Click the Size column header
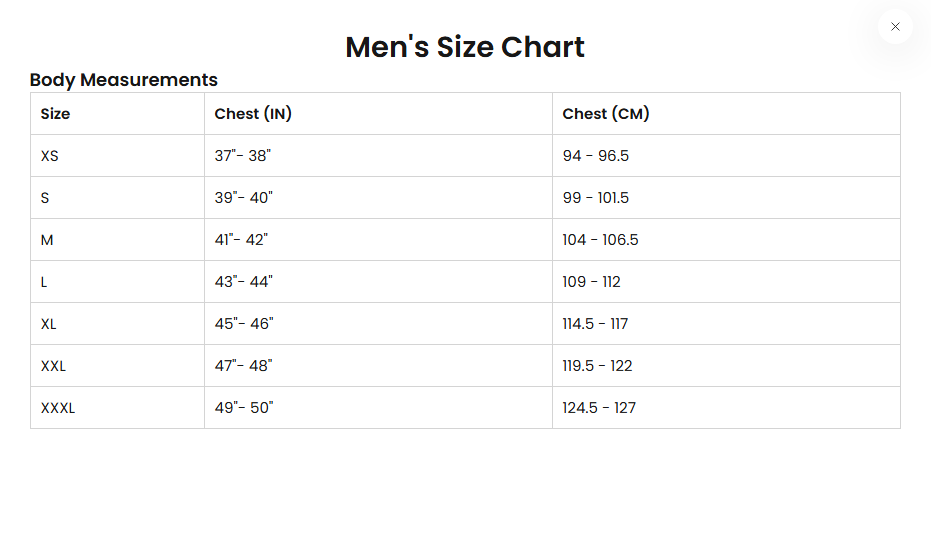The width and height of the screenshot is (931, 546). 55,114
